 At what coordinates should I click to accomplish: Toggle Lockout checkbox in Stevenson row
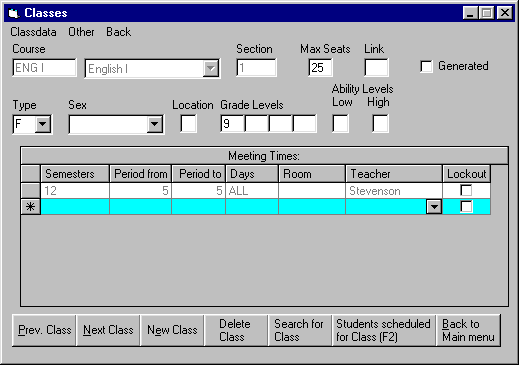point(466,190)
